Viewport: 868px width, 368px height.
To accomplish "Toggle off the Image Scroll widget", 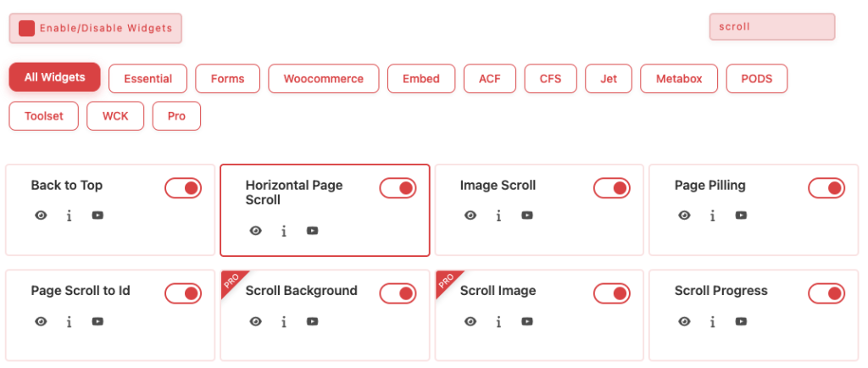I will [x=612, y=188].
